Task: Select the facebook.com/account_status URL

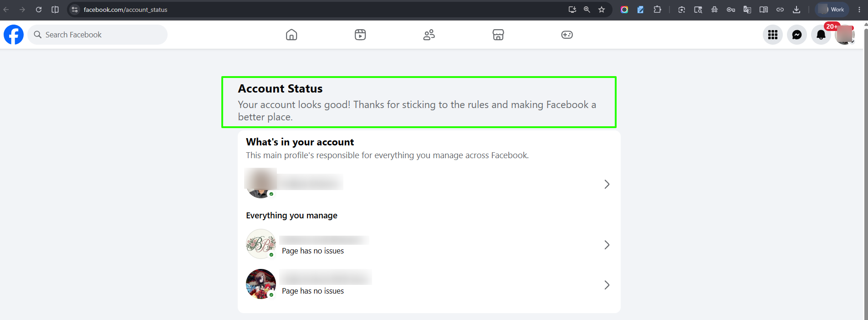Action: pos(125,10)
